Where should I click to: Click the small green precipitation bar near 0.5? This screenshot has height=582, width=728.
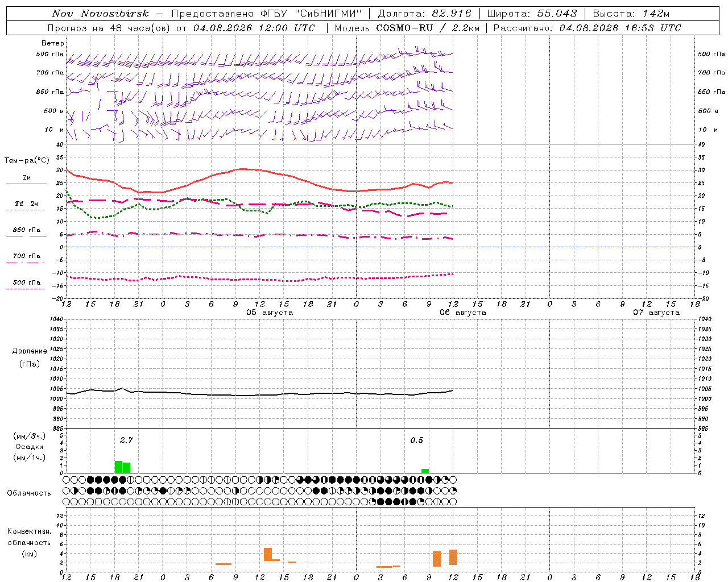point(425,471)
